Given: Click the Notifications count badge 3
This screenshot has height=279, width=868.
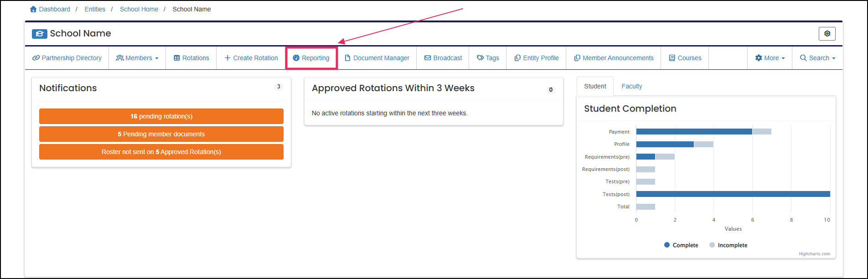Looking at the screenshot, I should [x=279, y=87].
